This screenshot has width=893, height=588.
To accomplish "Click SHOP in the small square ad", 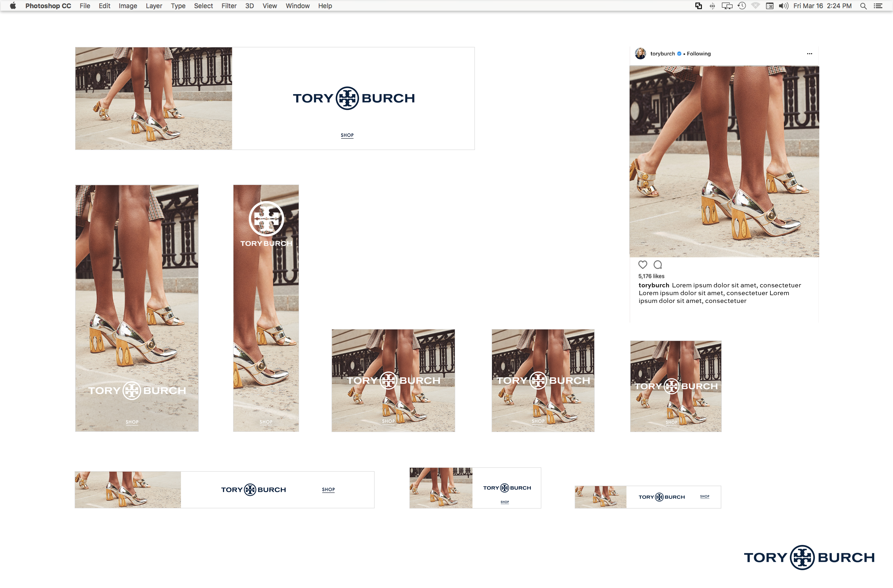I will 672,422.
